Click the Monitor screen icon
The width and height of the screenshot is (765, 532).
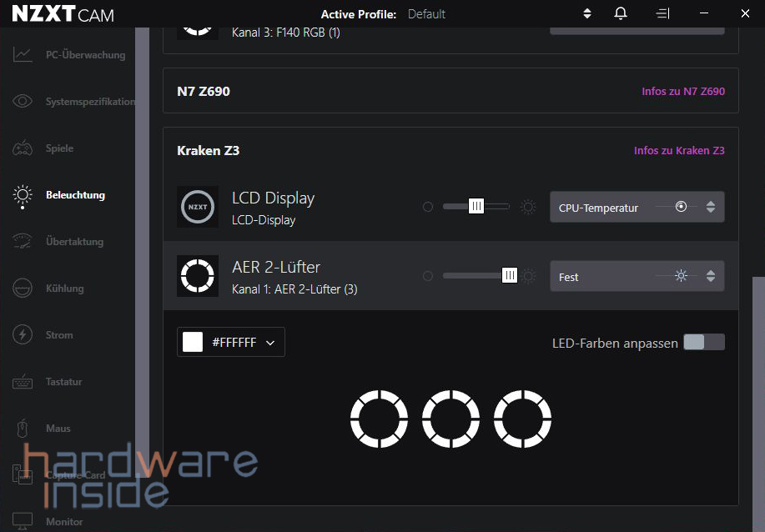(23, 521)
